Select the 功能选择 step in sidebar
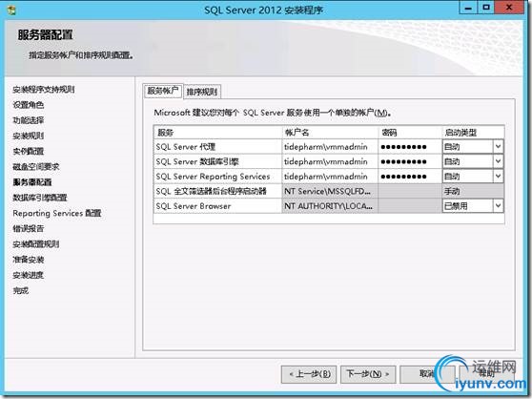532x399 pixels. click(x=29, y=120)
